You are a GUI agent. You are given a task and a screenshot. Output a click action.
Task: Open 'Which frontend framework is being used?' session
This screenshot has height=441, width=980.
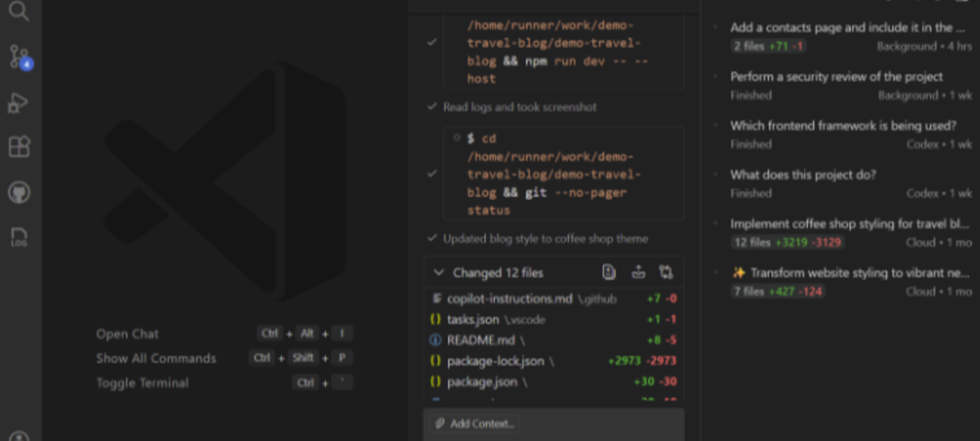(x=843, y=126)
